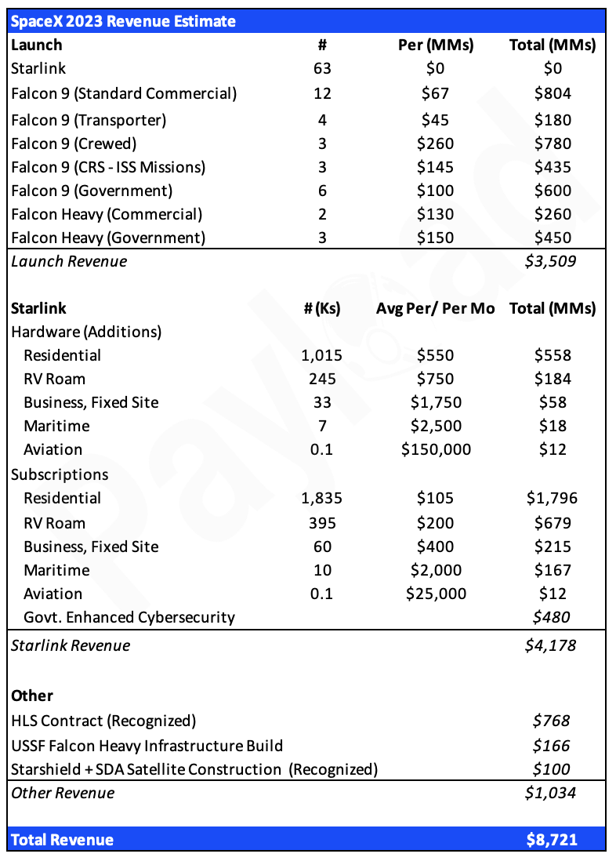
Task: Select the Hardware (Additions) subheading
Action: 86,332
